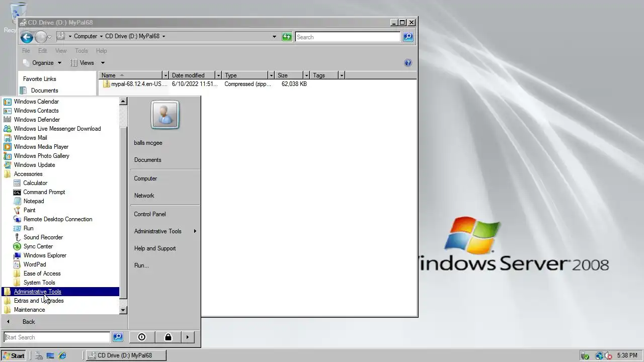Click the Explorer back arrow button

(x=27, y=37)
